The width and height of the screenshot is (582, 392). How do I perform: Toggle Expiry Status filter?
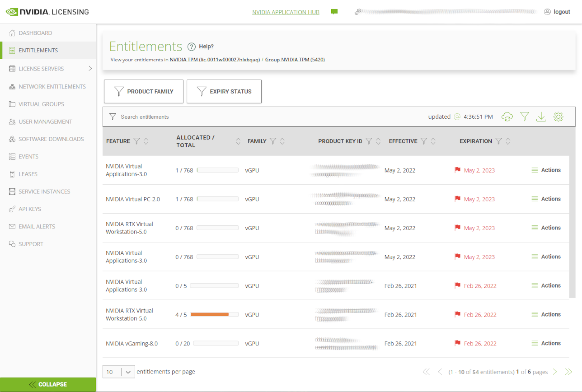224,91
